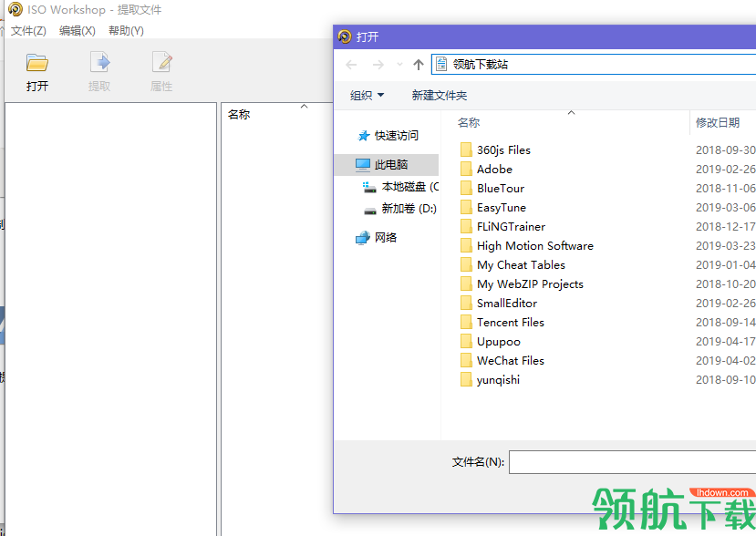Select the yunqishi folder name
This screenshot has height=536, width=756.
pos(498,380)
